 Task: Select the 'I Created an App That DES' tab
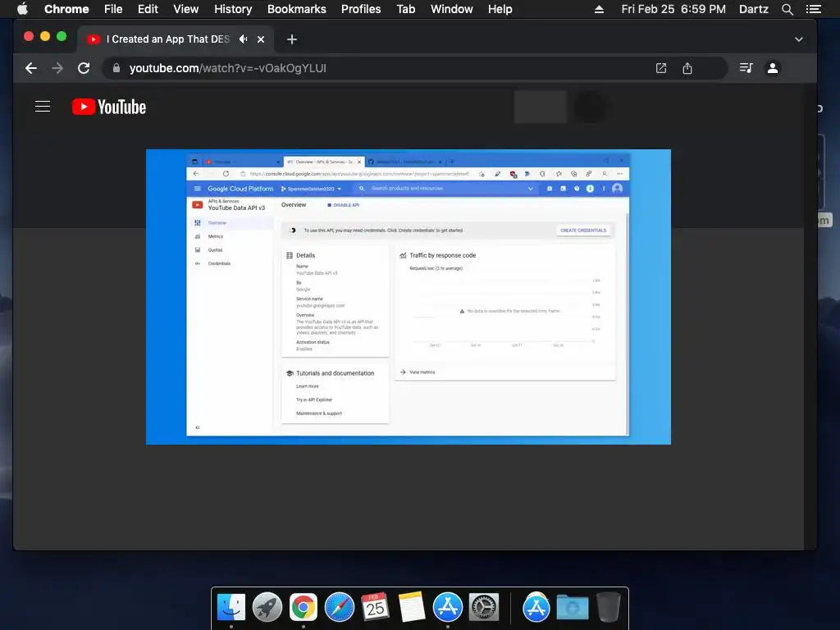coord(176,39)
